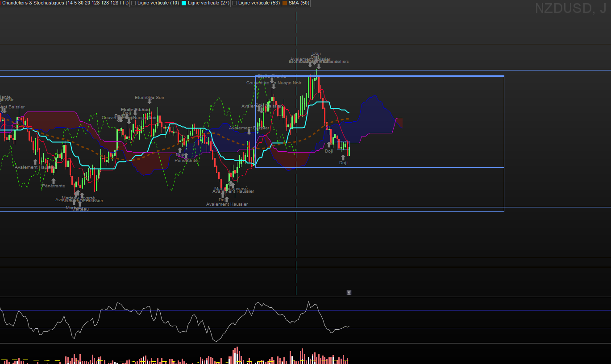The height and width of the screenshot is (364, 611).
Task: Open the Chandeliers & Stochastiques indicator label
Action: tap(65, 3)
